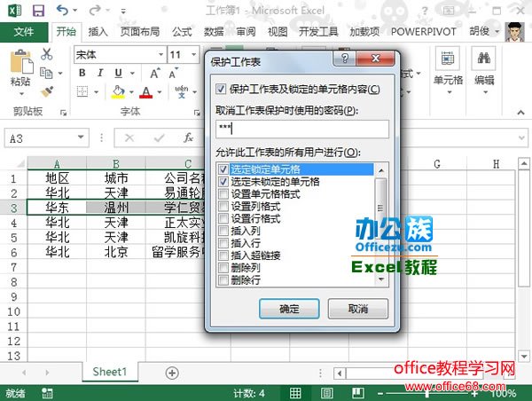Viewport: 532px width, 401px height.
Task: Click the Format Painter brush icon
Action: tap(47, 91)
